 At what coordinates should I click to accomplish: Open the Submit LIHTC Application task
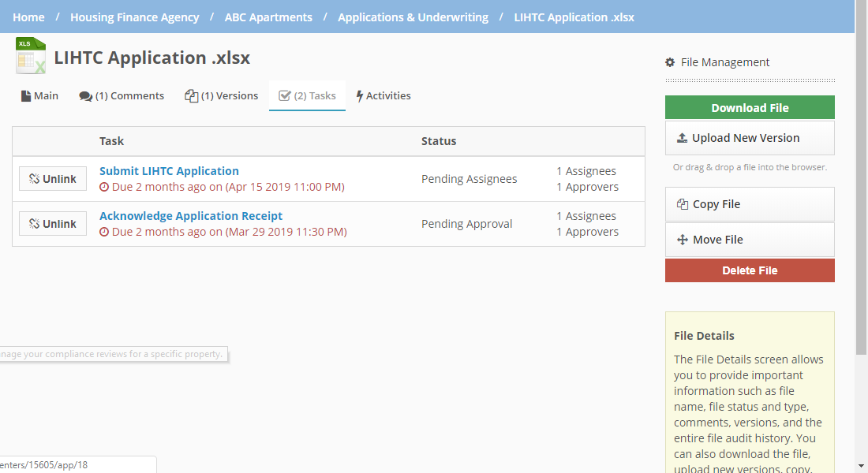coord(170,171)
